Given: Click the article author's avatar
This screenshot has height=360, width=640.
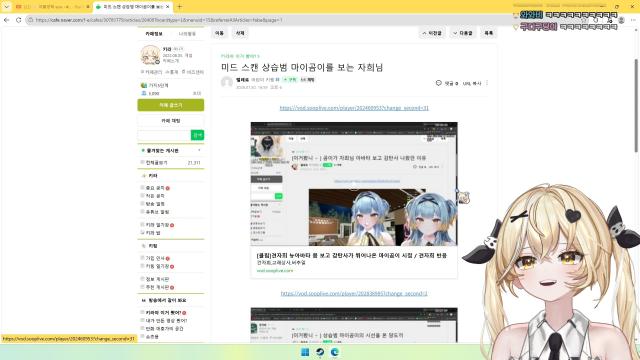Looking at the screenshot, I should tap(227, 82).
